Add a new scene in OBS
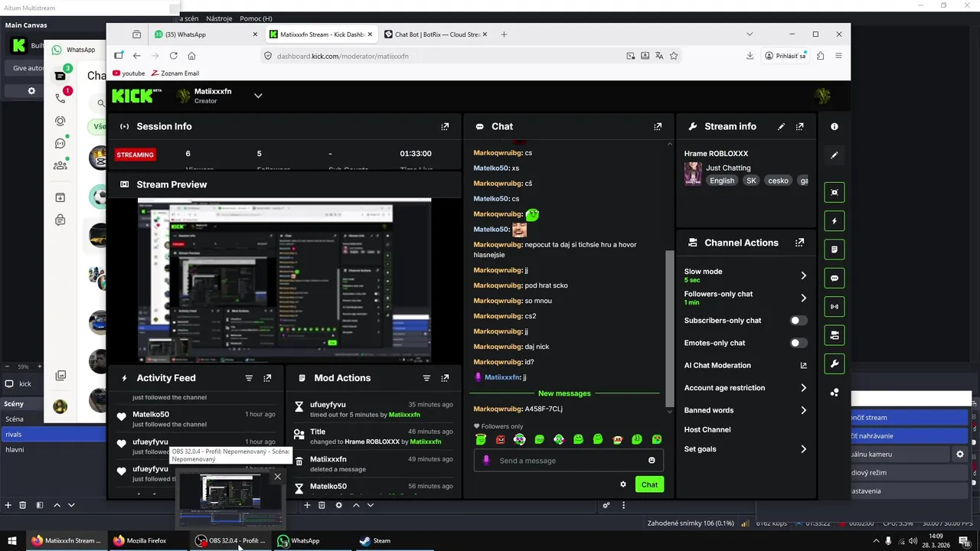This screenshot has width=980, height=551. pyautogui.click(x=8, y=505)
